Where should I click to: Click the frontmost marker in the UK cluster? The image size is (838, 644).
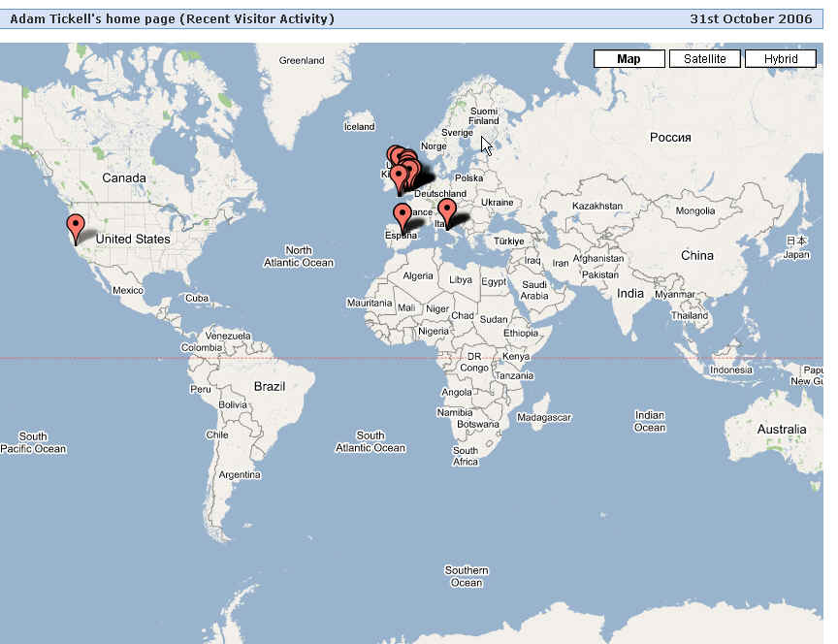pos(399,180)
